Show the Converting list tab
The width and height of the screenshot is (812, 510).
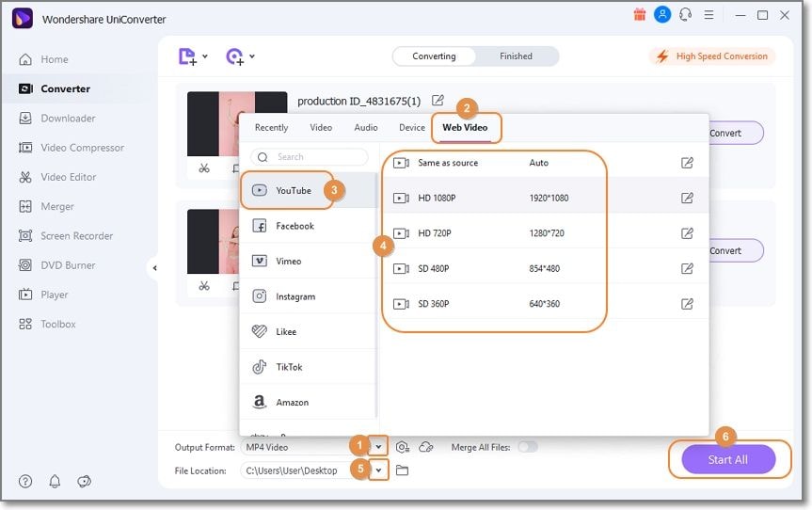coord(434,56)
